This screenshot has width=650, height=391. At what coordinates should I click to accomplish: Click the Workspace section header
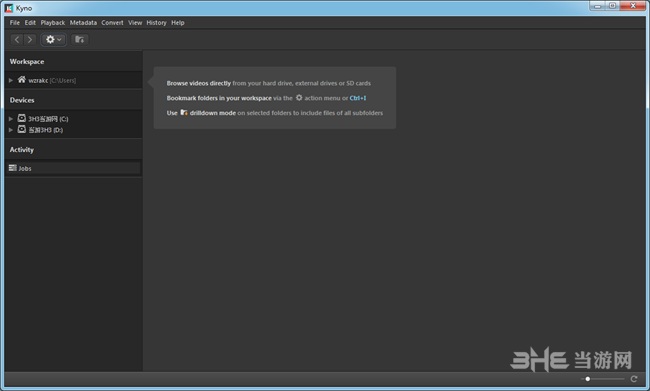27,61
